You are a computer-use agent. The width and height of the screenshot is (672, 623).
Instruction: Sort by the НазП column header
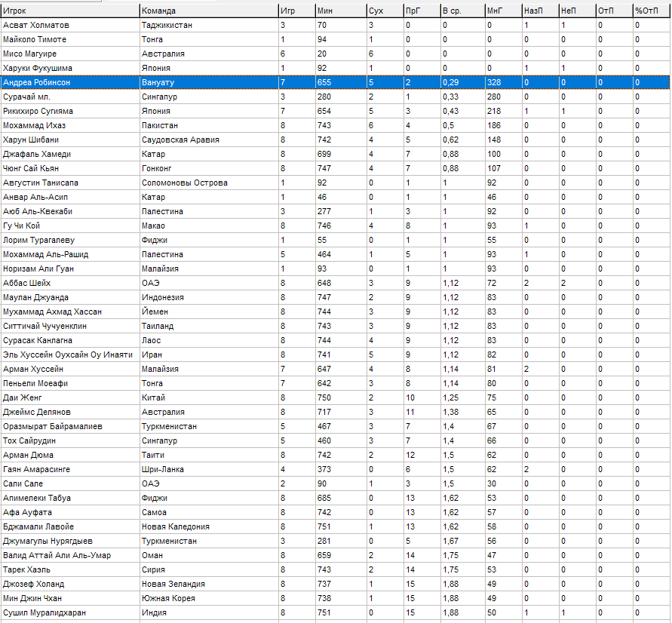tap(539, 11)
